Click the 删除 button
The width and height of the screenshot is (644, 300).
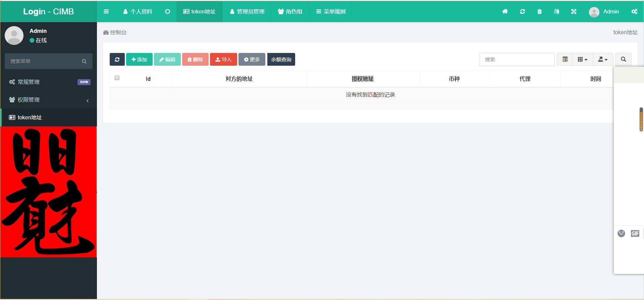195,59
